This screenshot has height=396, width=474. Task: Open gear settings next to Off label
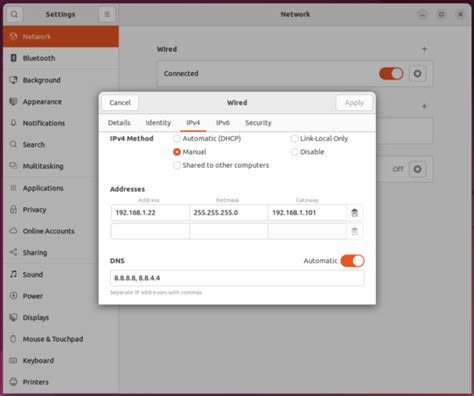[x=417, y=169]
